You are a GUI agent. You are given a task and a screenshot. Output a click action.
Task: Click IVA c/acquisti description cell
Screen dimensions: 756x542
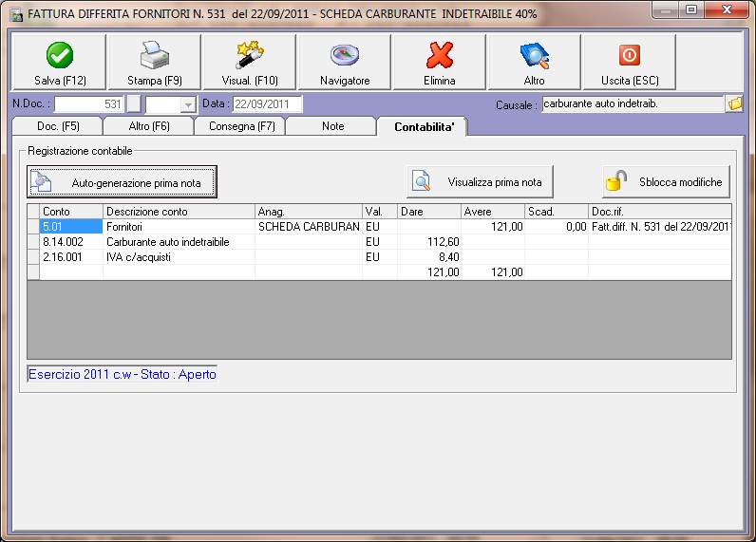pos(179,257)
